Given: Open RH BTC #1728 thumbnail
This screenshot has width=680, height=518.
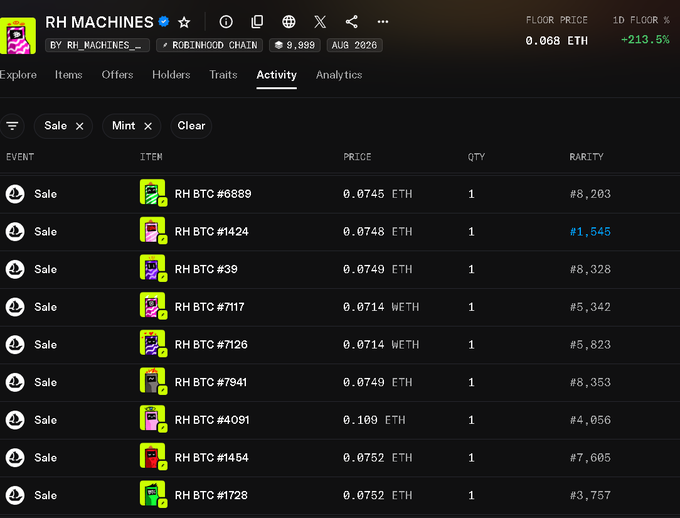Looking at the screenshot, I should (153, 494).
